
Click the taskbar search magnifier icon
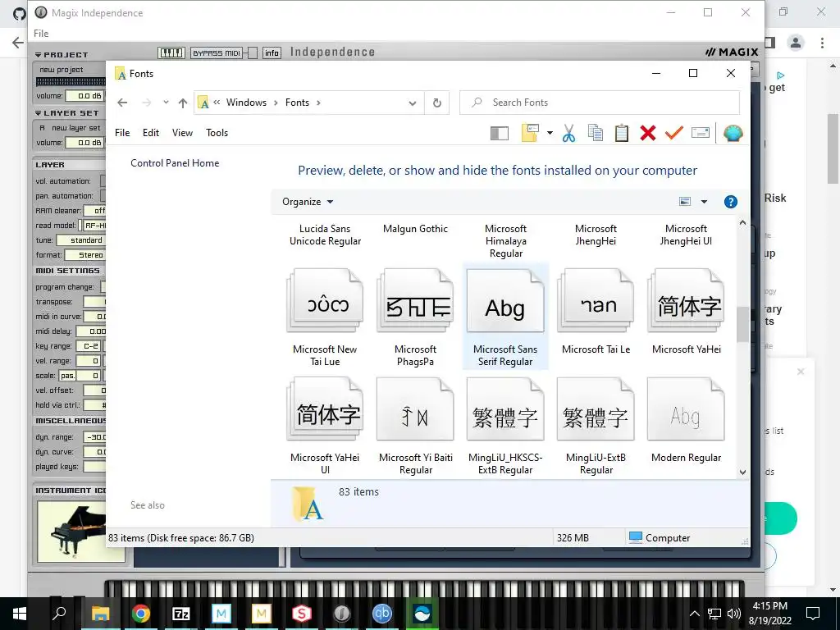(x=59, y=613)
